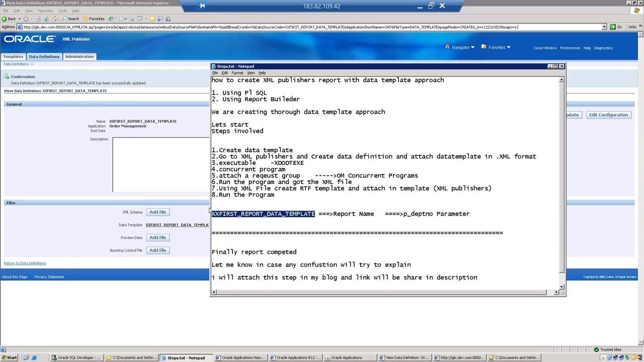
Task: Click Notepad's horizontal scrollbar right arrow
Action: [x=556, y=292]
